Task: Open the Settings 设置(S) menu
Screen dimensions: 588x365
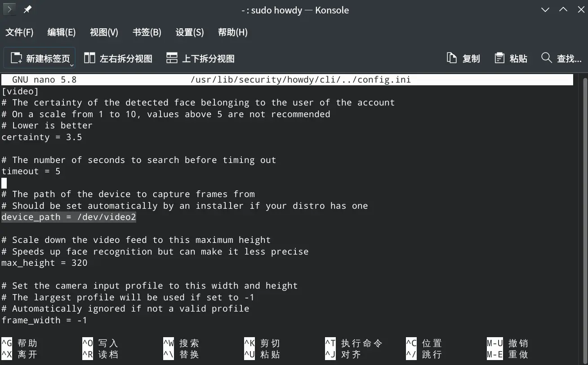Action: [x=190, y=32]
